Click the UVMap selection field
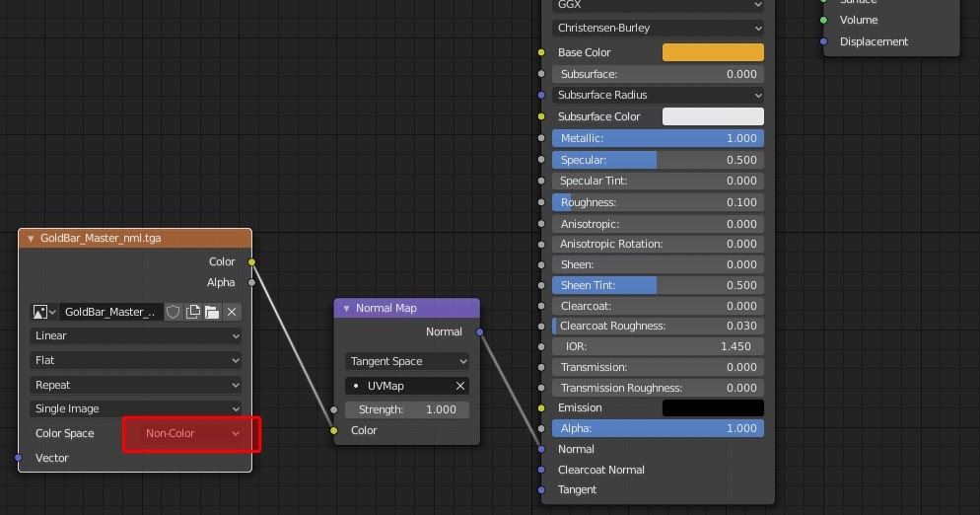Viewport: 980px width, 515px height. pyautogui.click(x=400, y=386)
